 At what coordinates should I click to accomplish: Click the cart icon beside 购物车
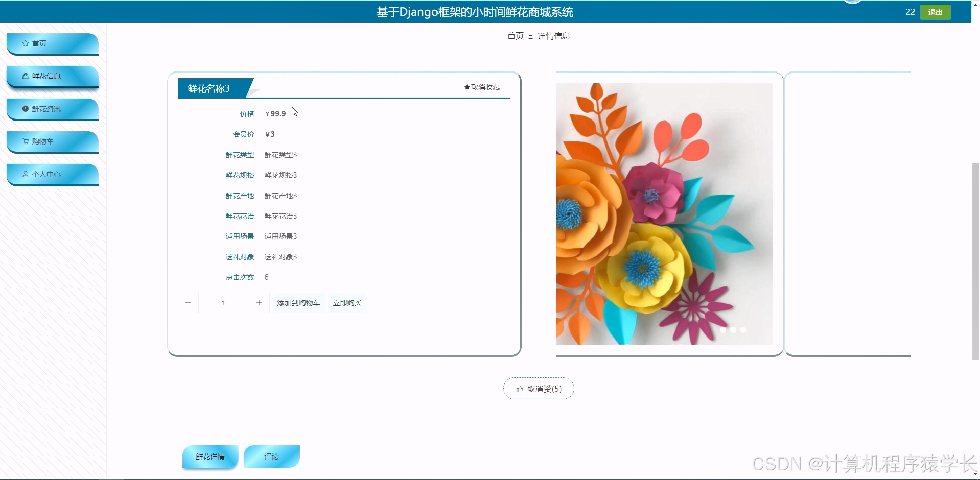click(26, 141)
